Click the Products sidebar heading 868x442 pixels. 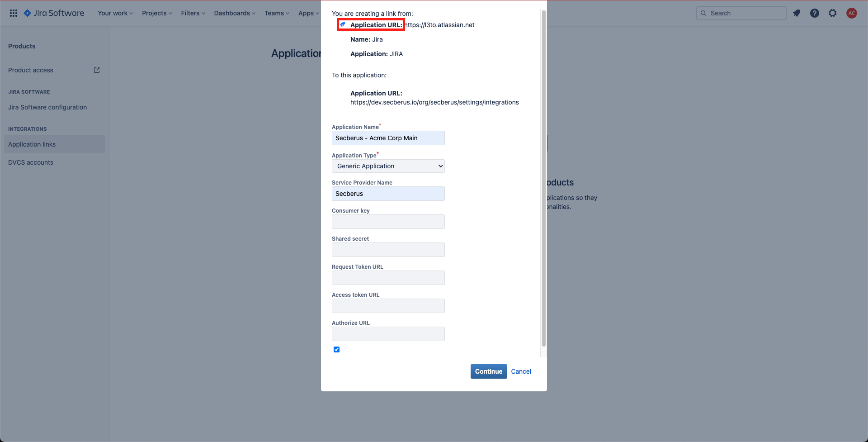22,46
